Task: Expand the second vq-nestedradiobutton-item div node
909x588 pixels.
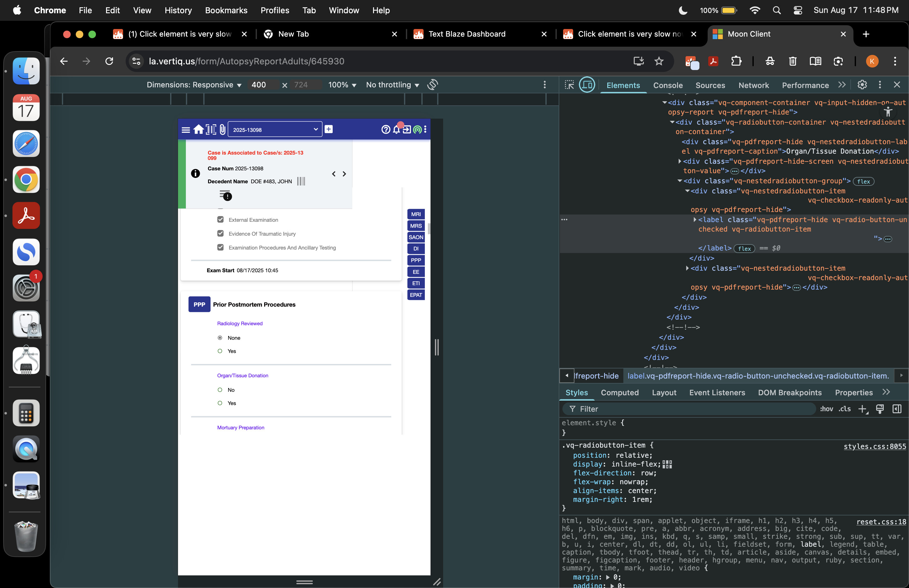Action: click(687, 268)
